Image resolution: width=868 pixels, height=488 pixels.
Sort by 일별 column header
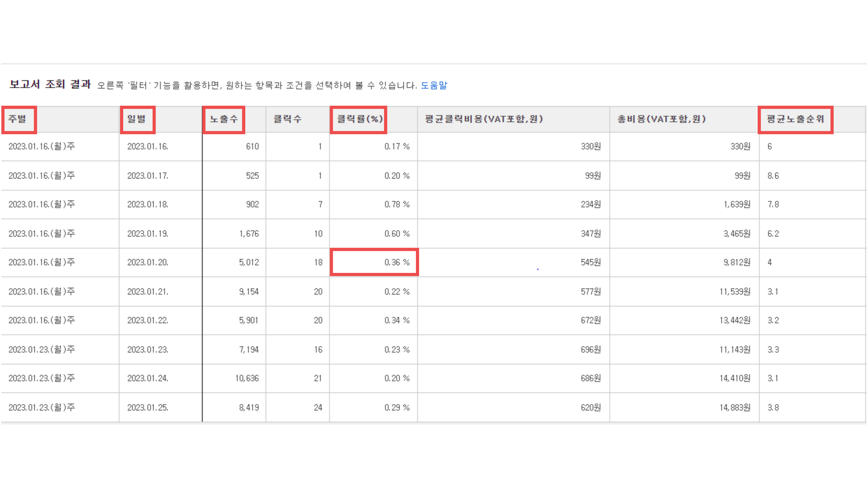[x=137, y=119]
